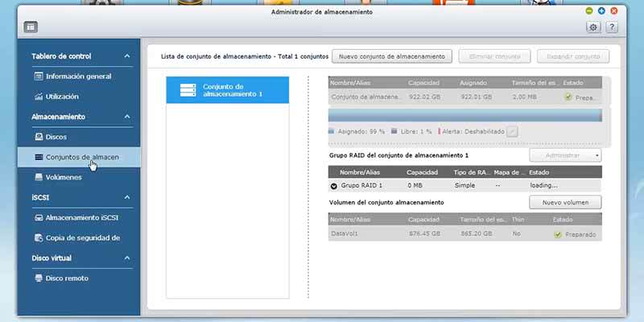Maximize the window with the blue plus button

[601, 11]
